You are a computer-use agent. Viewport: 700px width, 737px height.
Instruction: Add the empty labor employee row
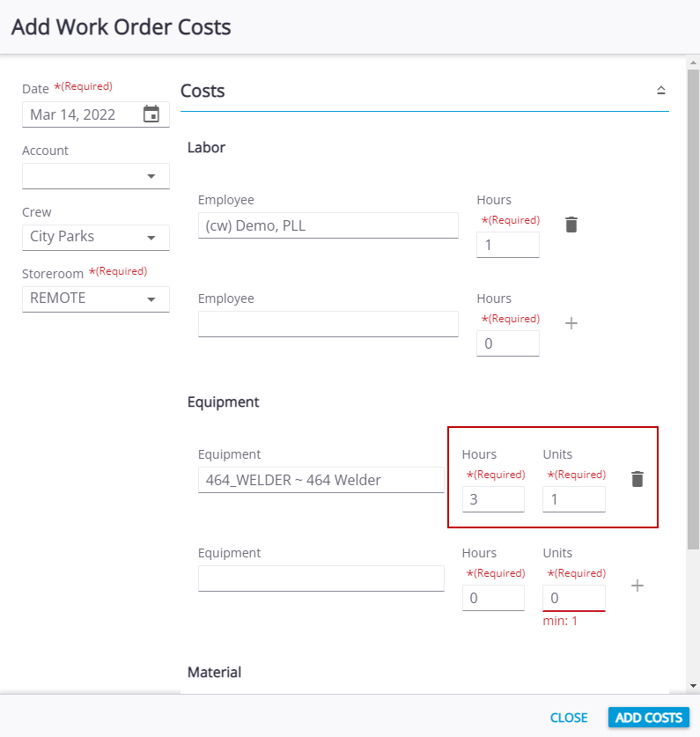(571, 323)
